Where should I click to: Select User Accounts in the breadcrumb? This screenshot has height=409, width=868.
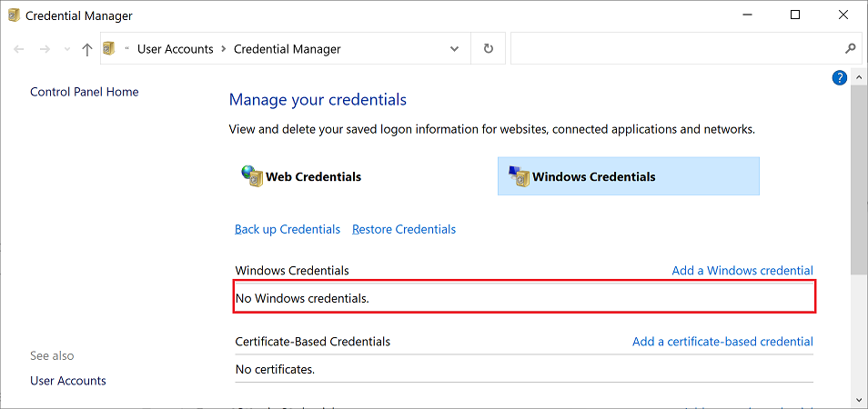(175, 49)
